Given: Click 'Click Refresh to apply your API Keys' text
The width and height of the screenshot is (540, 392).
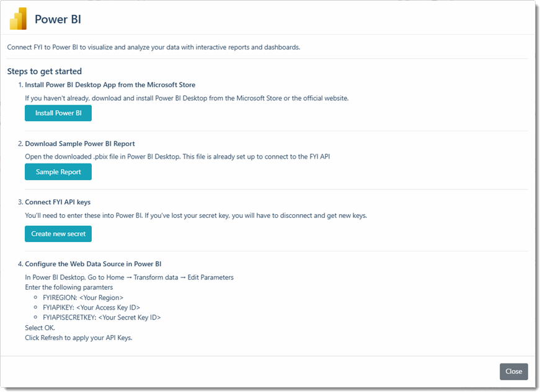Looking at the screenshot, I should tap(79, 338).
